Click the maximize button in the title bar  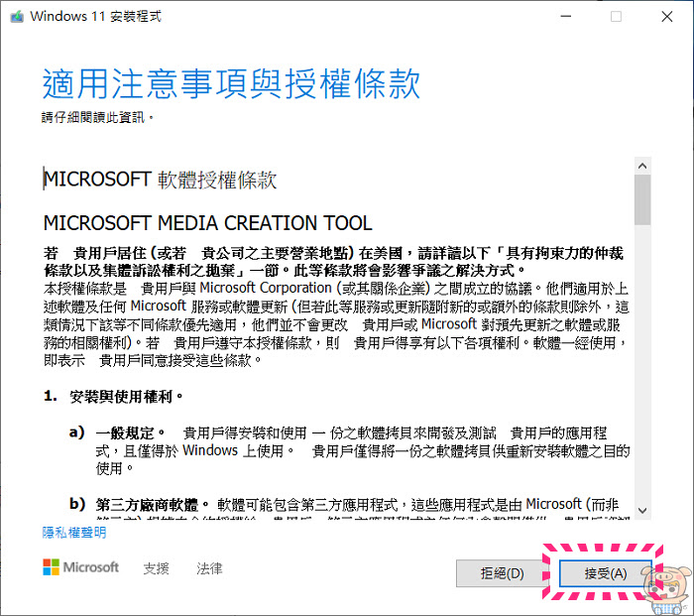616,17
